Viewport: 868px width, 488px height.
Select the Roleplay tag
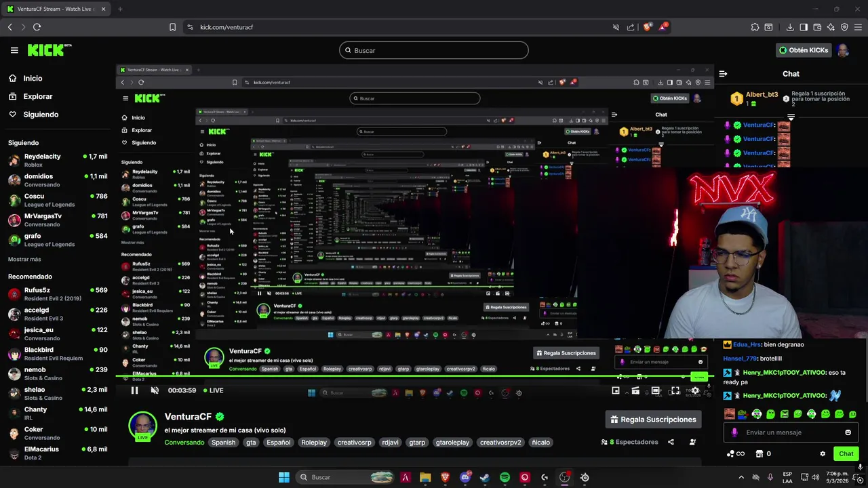(x=314, y=443)
